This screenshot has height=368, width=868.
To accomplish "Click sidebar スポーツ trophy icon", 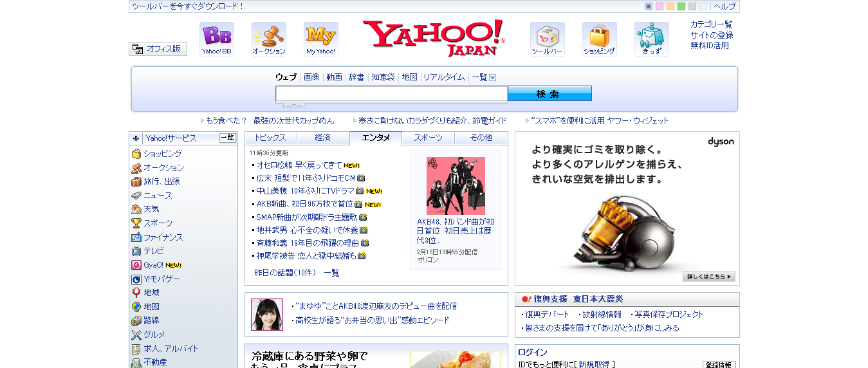I will pyautogui.click(x=136, y=223).
